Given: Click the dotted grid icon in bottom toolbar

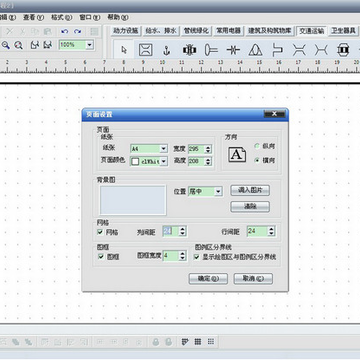Looking at the screenshot, I should 211,342.
